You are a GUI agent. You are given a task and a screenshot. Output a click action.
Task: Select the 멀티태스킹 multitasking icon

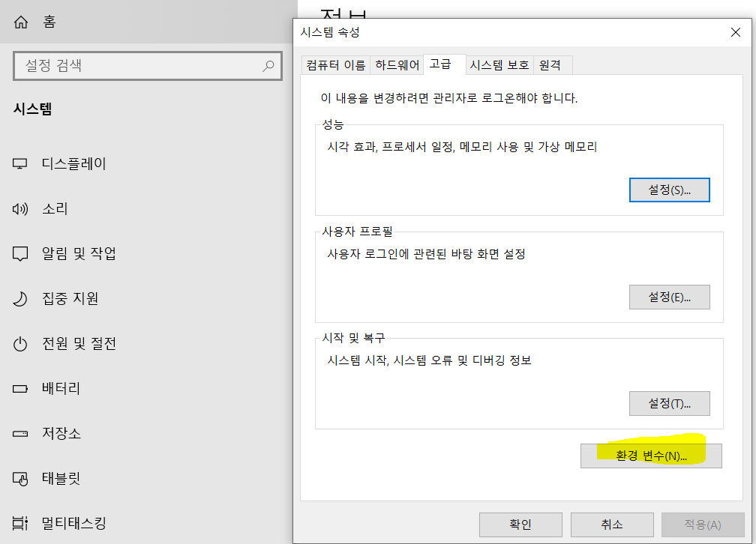(22, 523)
